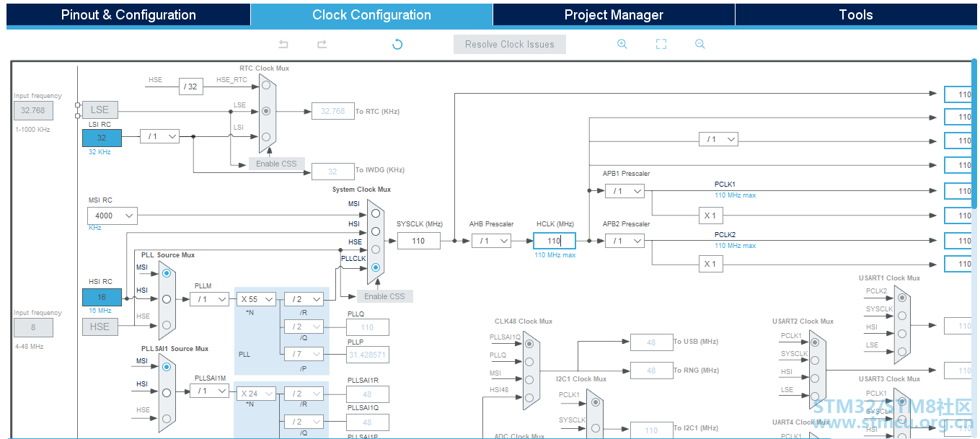Click the HSE oscillator box
The height and width of the screenshot is (439, 980).
[100, 327]
